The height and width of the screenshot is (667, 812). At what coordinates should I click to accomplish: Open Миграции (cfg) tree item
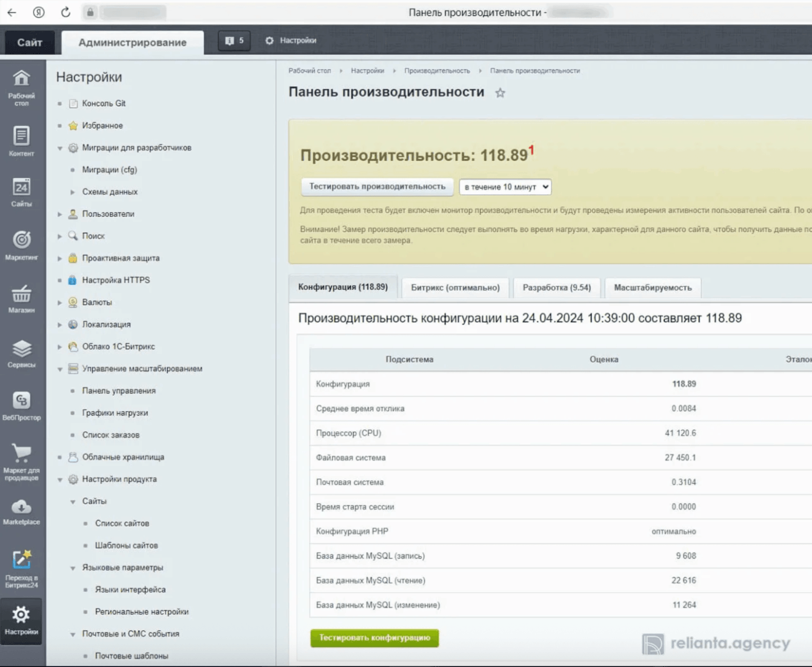110,170
